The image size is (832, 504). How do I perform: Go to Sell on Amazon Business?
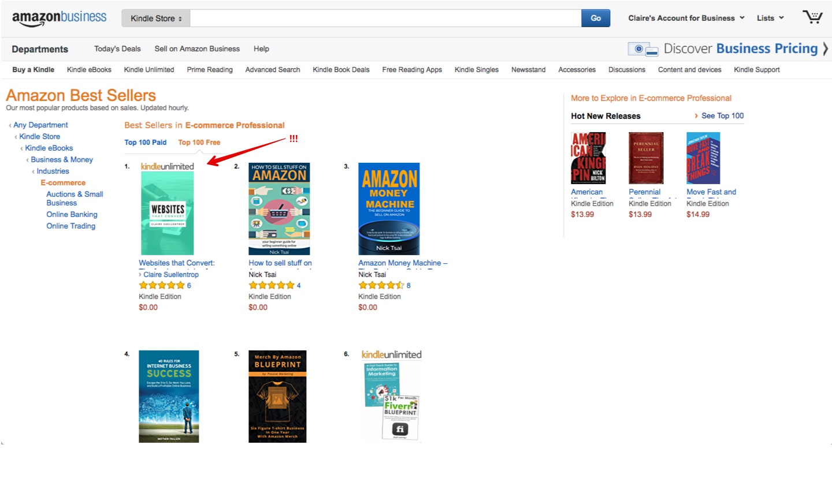[197, 49]
